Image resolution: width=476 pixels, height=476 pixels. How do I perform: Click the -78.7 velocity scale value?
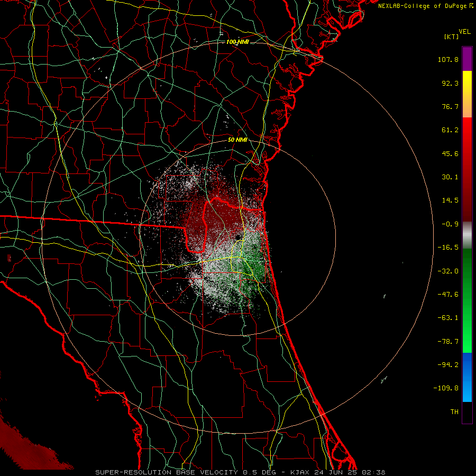448,342
